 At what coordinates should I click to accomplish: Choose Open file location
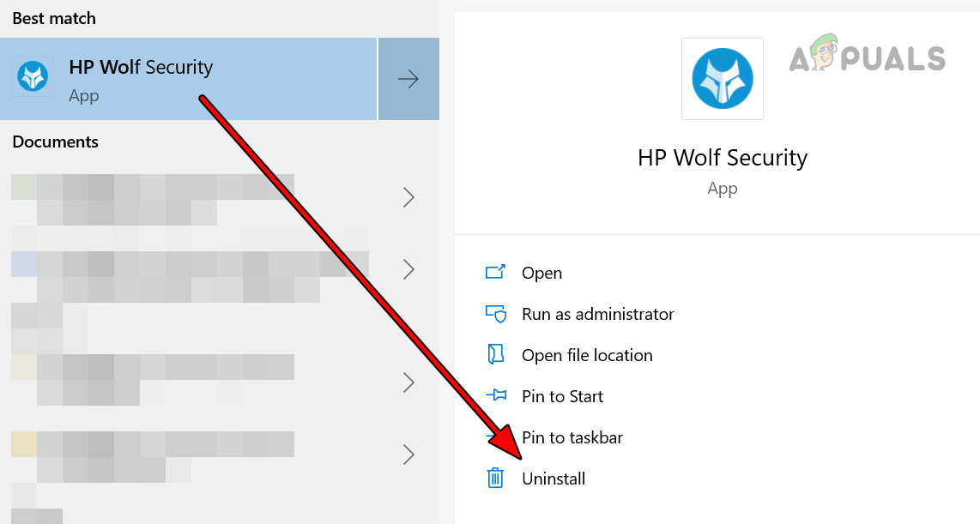tap(587, 354)
